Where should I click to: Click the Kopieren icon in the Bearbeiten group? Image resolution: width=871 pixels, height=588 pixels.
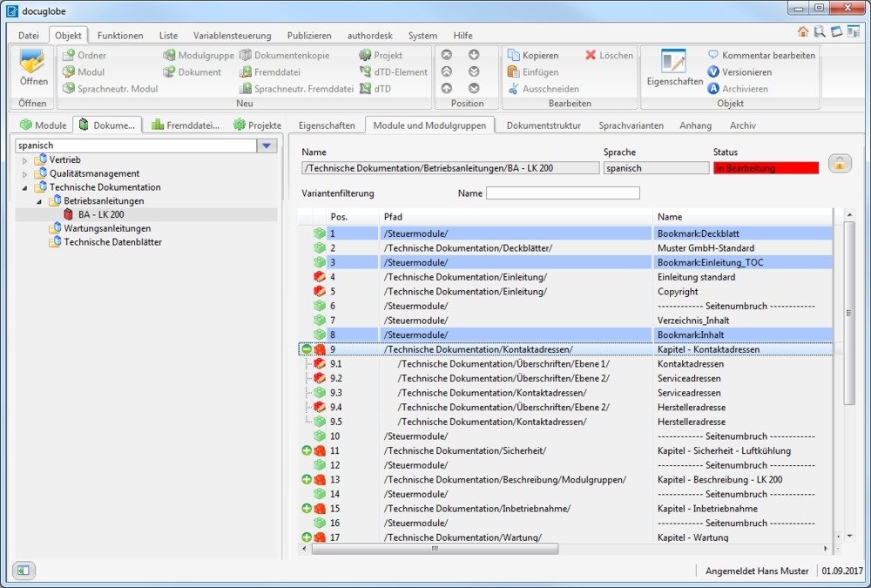tap(514, 56)
